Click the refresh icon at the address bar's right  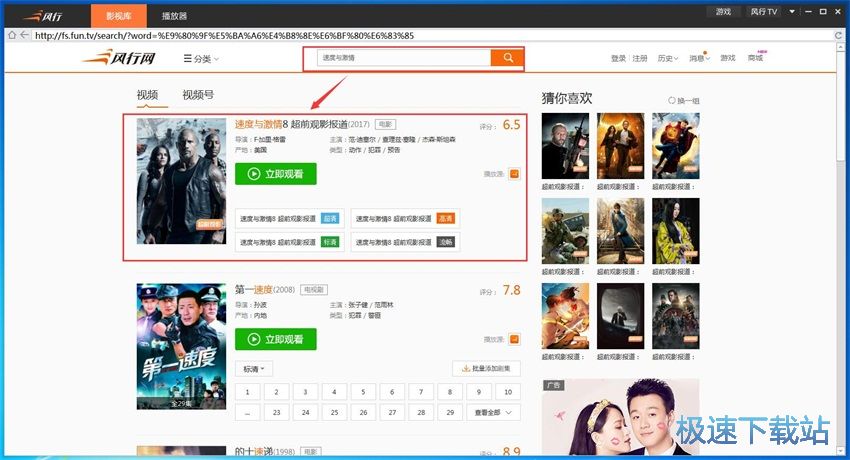point(838,35)
